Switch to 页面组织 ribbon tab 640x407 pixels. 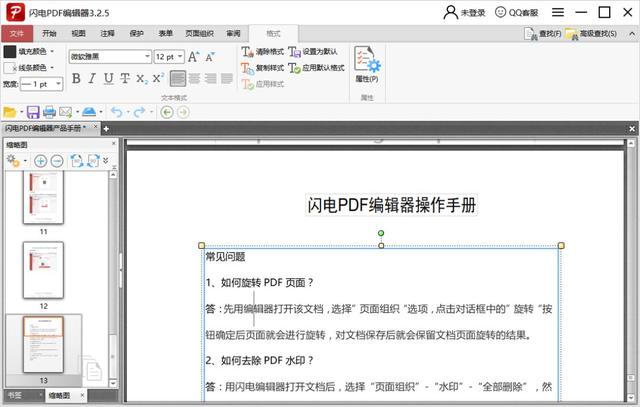coord(199,33)
